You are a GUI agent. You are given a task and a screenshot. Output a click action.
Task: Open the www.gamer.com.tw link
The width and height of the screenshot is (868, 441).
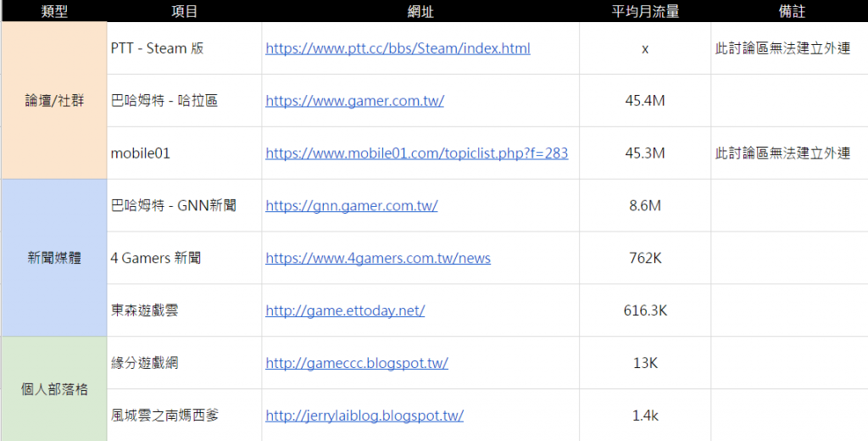pyautogui.click(x=354, y=101)
